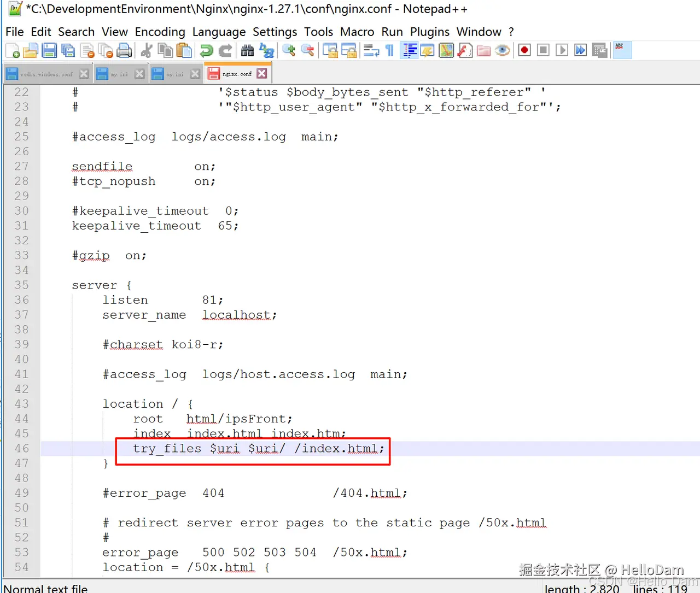Click the 'server_name localhost;' line

pyautogui.click(x=190, y=315)
